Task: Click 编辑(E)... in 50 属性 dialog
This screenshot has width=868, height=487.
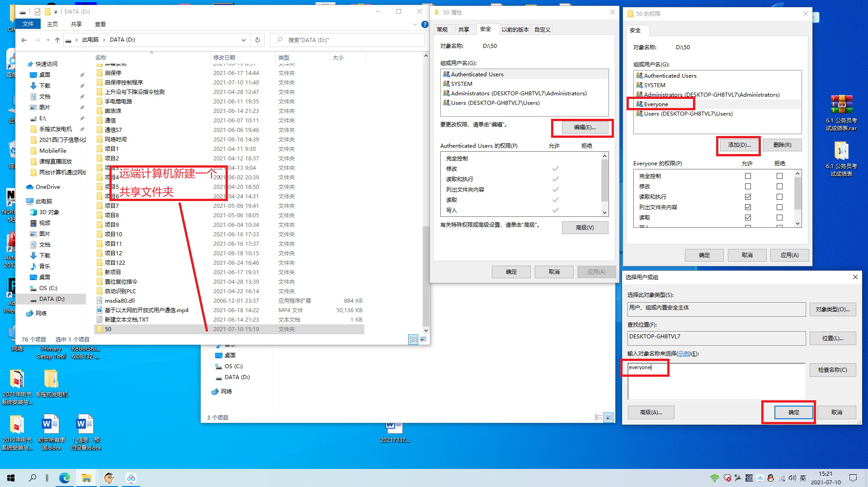Action: [x=585, y=128]
